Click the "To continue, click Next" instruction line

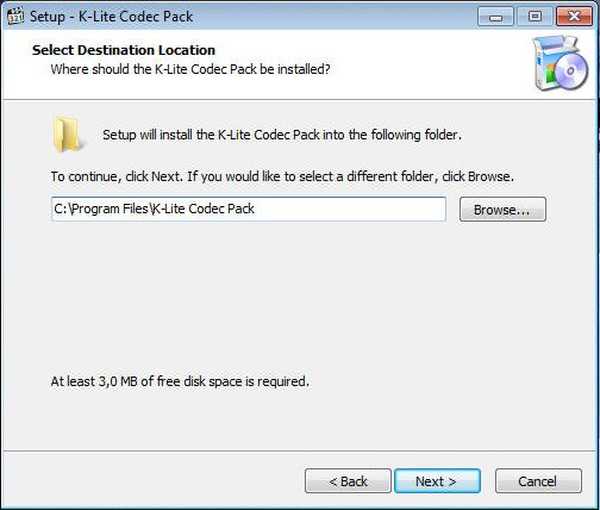click(282, 176)
